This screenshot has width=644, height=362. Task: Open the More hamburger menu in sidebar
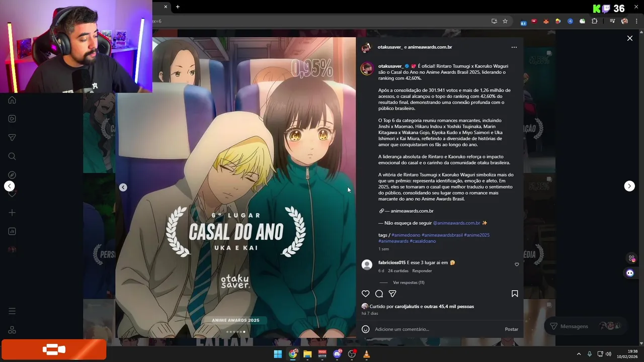(x=12, y=311)
